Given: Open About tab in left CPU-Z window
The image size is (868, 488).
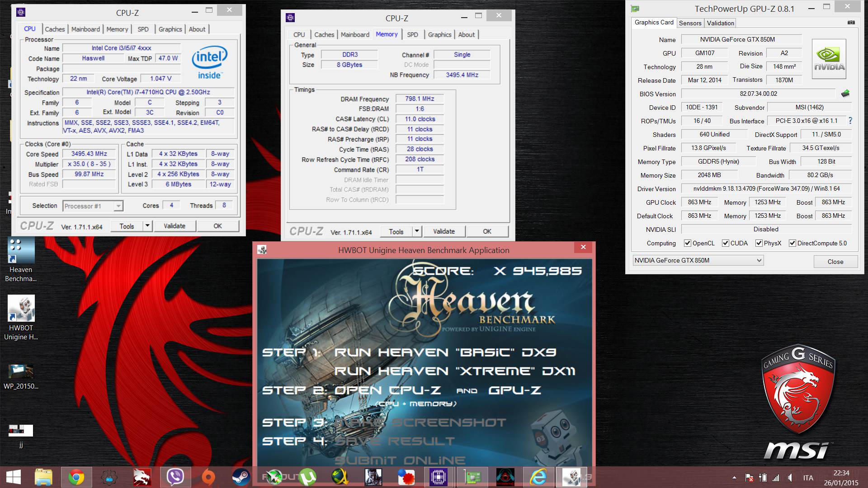Looking at the screenshot, I should [x=197, y=29].
